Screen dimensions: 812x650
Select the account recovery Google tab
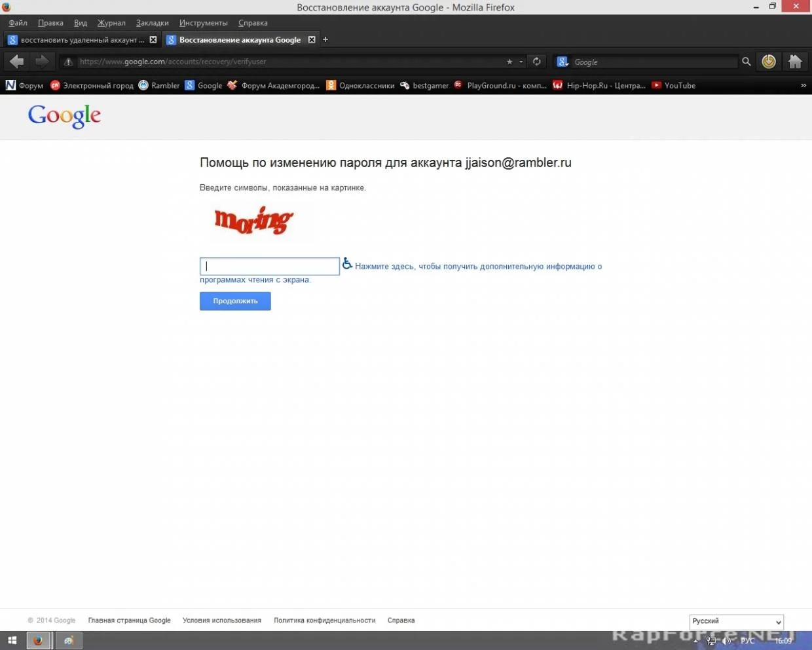[x=240, y=39]
